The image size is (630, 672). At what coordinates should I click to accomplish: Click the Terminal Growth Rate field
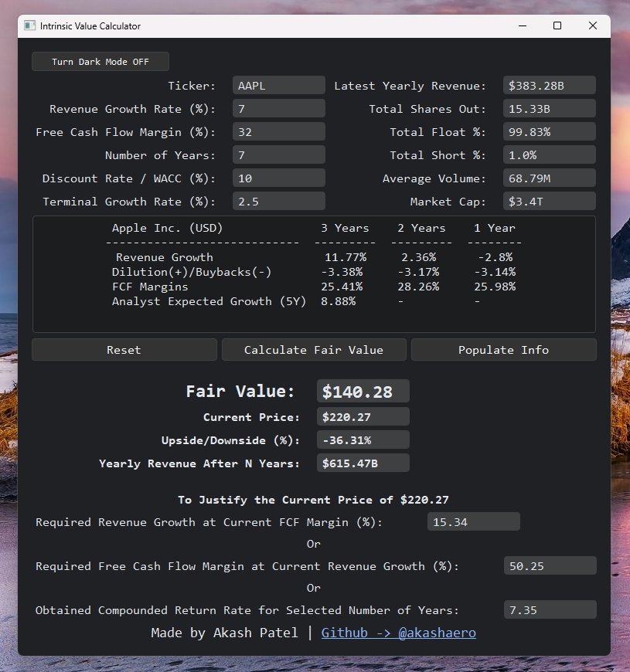(x=279, y=201)
